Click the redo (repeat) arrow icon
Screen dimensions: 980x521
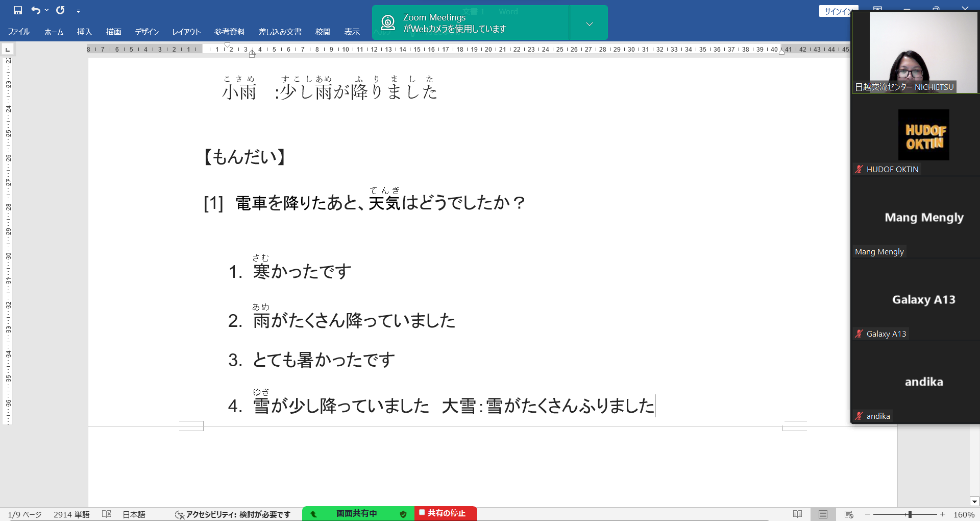60,10
